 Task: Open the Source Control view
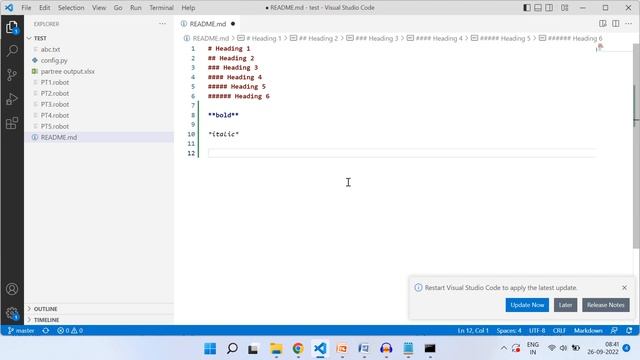[x=12, y=75]
